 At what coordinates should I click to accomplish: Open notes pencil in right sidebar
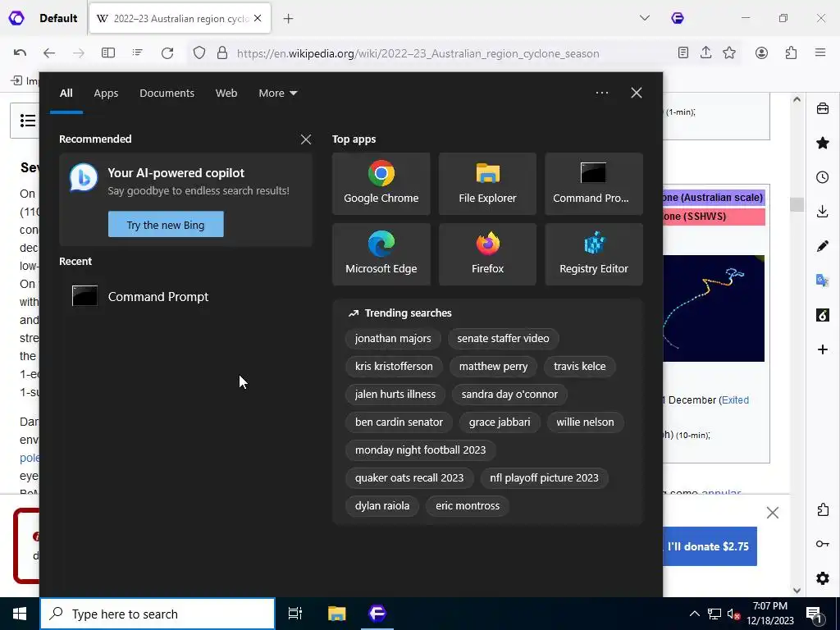pos(823,246)
